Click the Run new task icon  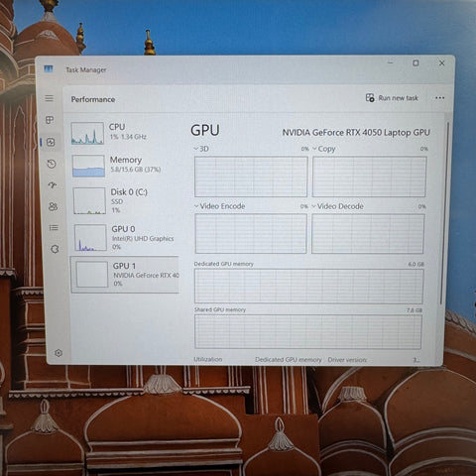[x=370, y=97]
